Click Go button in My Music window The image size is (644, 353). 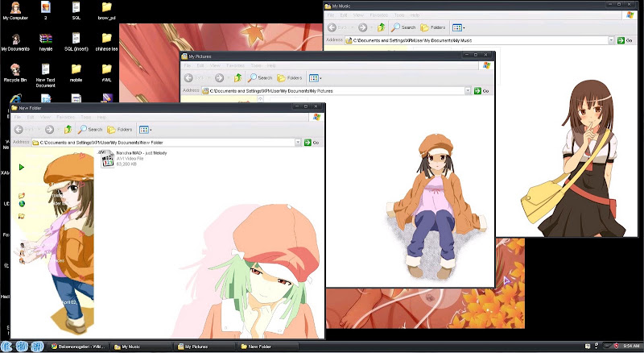click(625, 40)
